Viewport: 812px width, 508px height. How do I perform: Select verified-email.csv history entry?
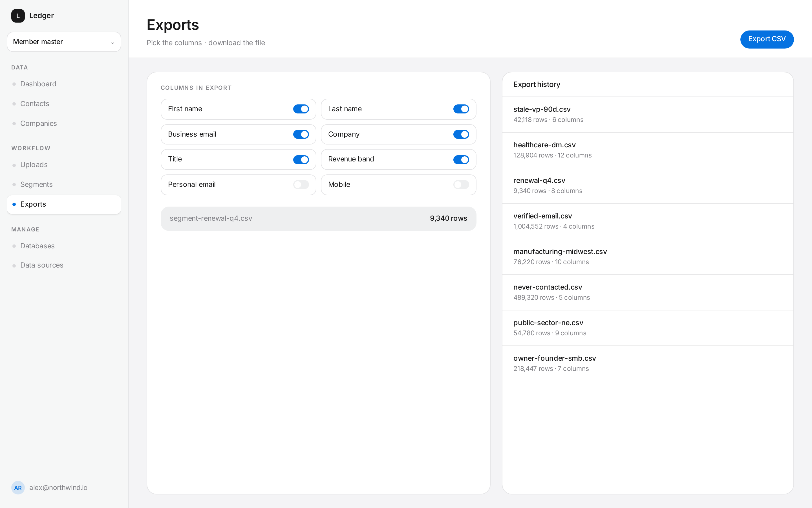pyautogui.click(x=648, y=222)
